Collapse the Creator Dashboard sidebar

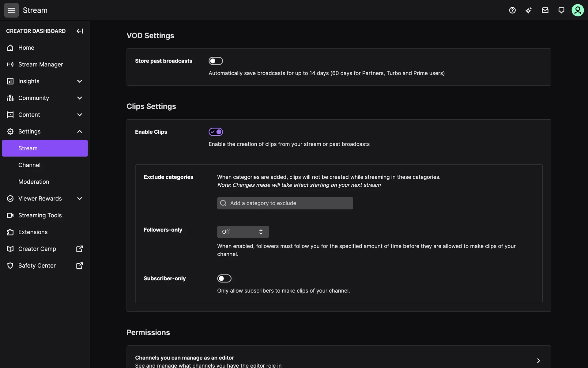pos(80,31)
